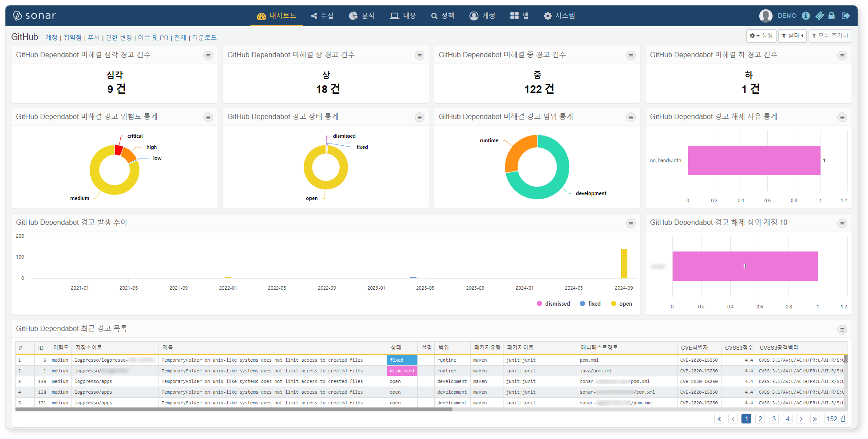Open the 시스템 menu

(559, 16)
